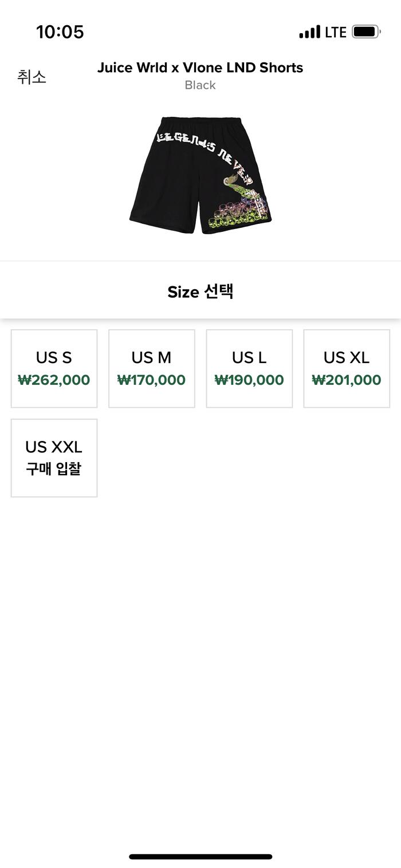Click the Juice Wrld x Vlone product title
The image size is (401, 868).
point(200,68)
